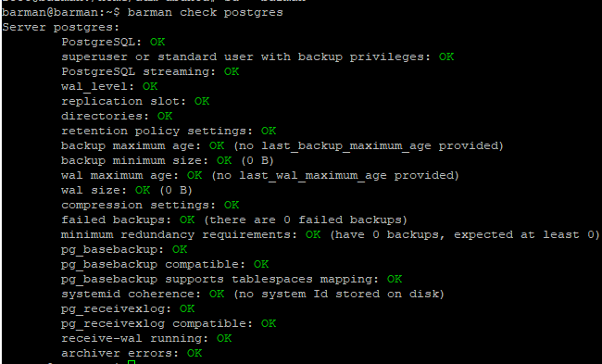
Task: Click the OK after 'pg_basebackup compatible'
Action: 261,264
